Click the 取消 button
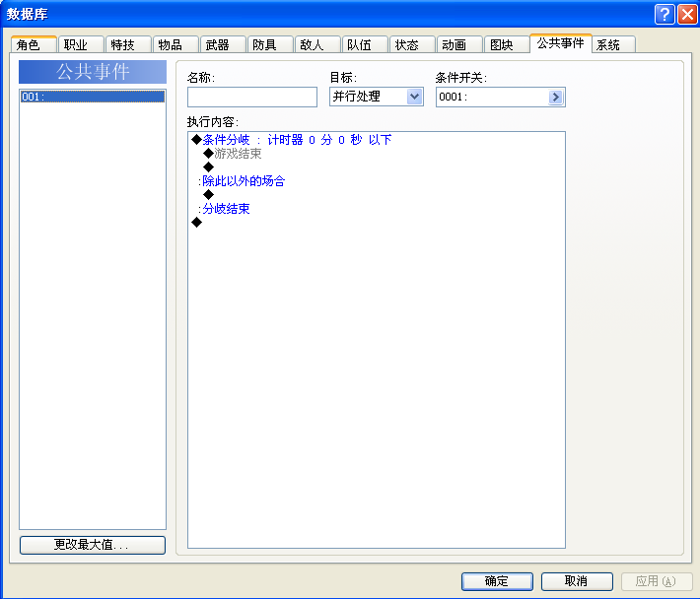Screen dimensions: 700x599 click(x=577, y=581)
